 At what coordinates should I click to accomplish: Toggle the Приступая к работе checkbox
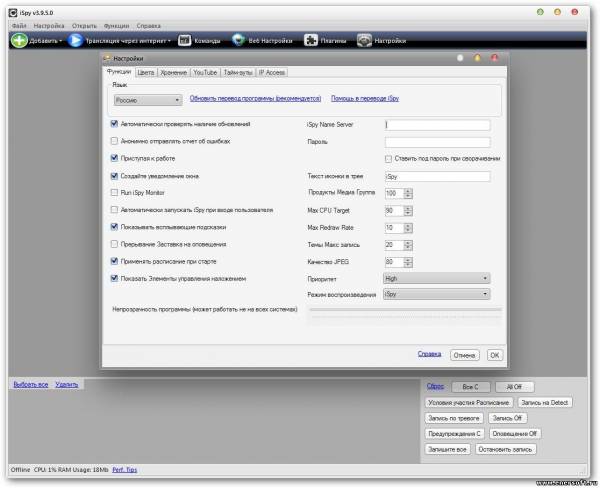(114, 158)
